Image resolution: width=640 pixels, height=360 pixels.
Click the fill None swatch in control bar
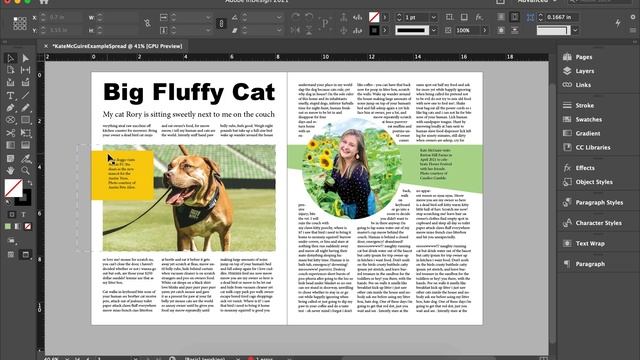coord(374,17)
